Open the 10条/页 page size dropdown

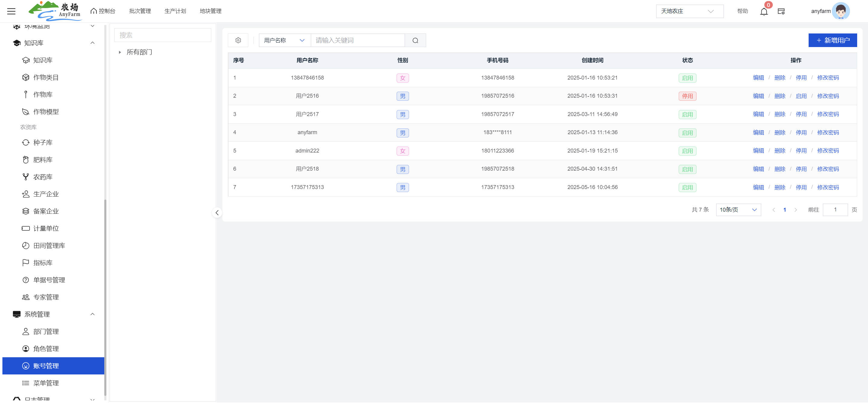point(738,210)
